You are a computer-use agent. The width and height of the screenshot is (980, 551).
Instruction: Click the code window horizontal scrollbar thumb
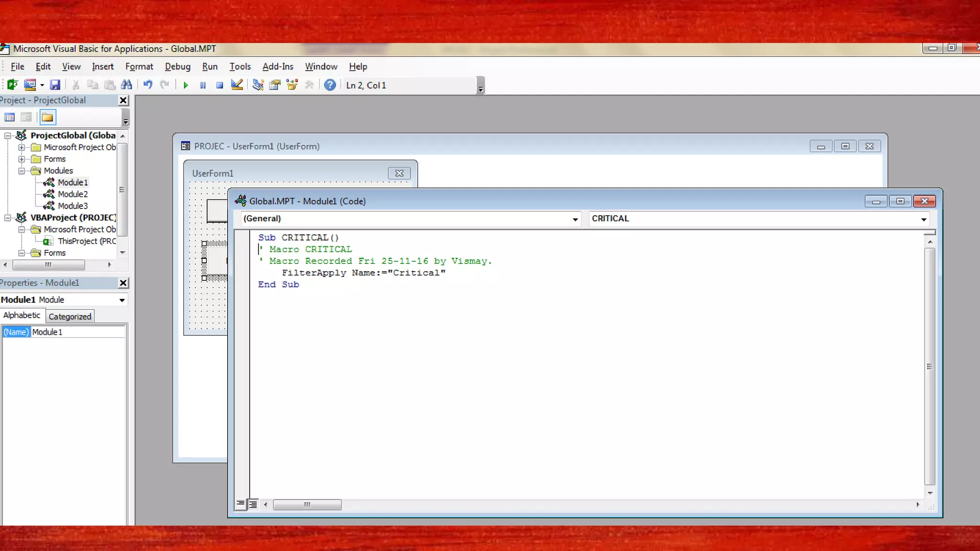click(x=307, y=505)
